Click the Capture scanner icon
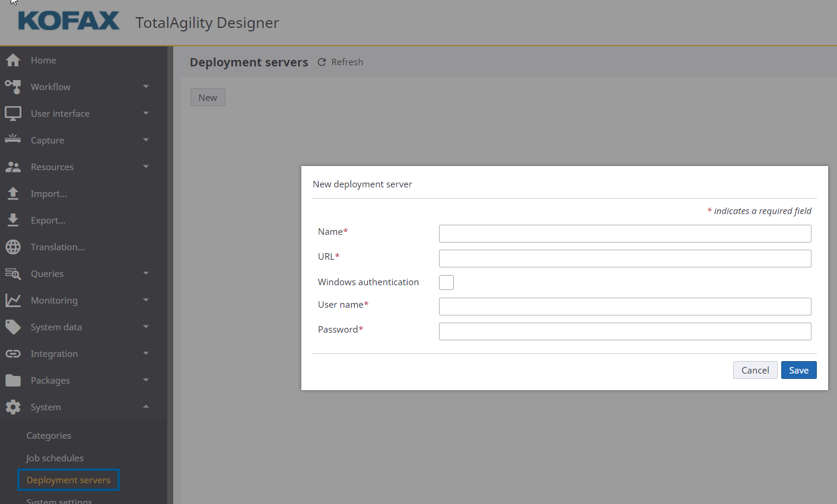This screenshot has height=504, width=837. point(13,140)
